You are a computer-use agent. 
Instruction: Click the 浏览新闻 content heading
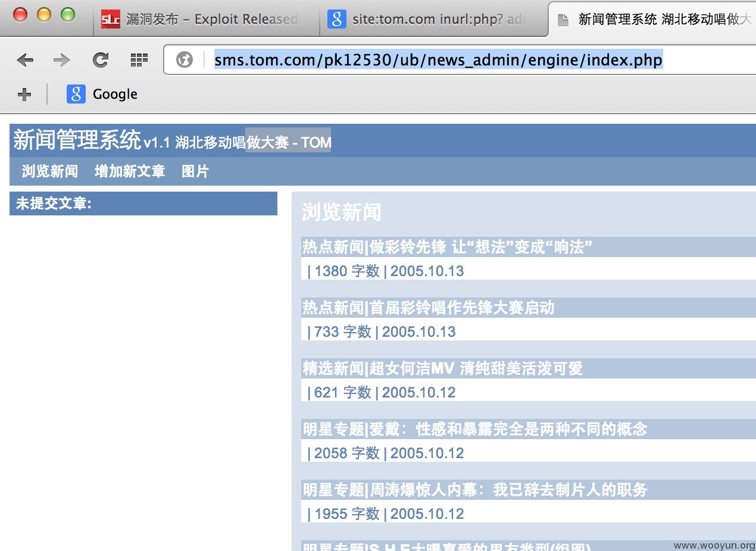pos(342,212)
